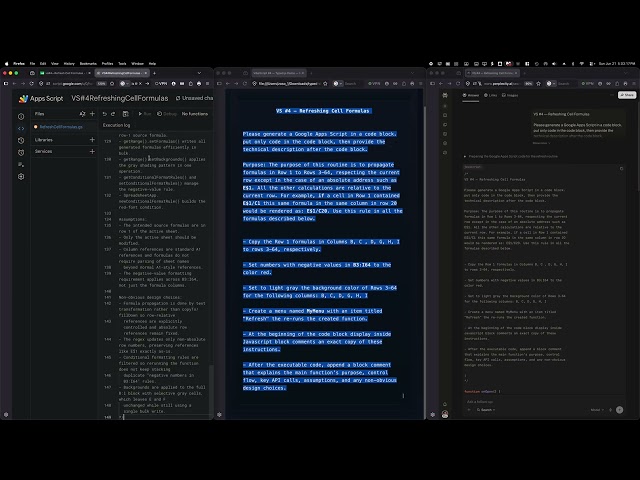Image resolution: width=640 pixels, height=480 pixels.
Task: Select the VibeScript #4 tab in middle window
Action: 278,73
